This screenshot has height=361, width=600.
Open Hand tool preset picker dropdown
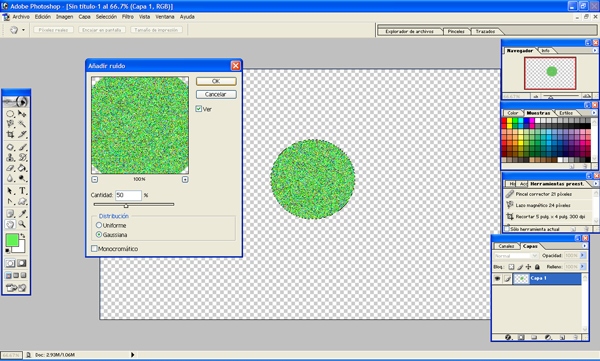23,30
